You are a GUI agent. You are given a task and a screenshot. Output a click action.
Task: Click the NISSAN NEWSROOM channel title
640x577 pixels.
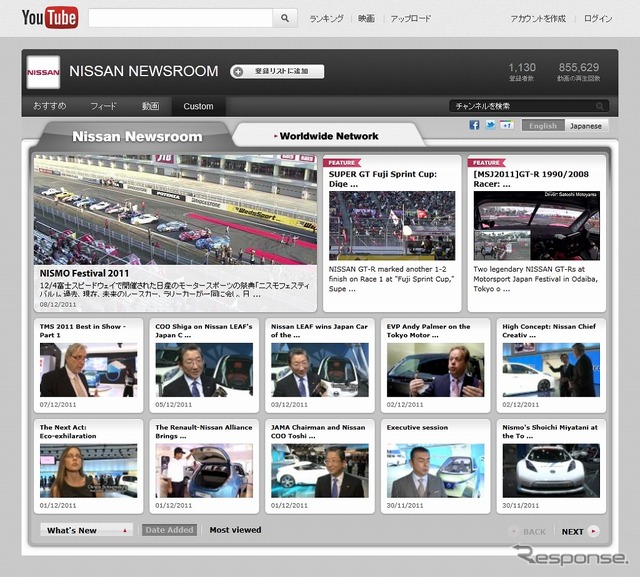point(144,71)
